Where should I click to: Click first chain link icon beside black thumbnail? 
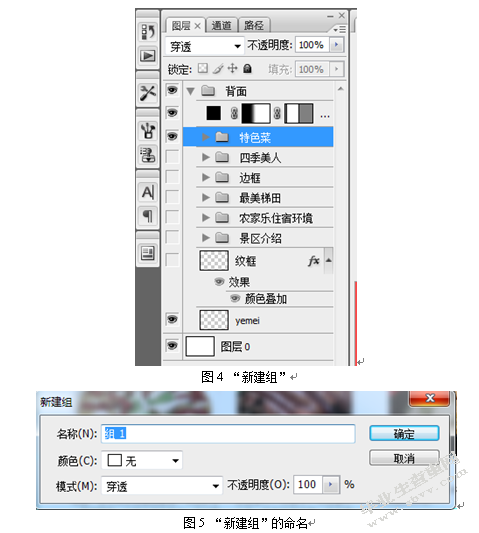click(234, 113)
